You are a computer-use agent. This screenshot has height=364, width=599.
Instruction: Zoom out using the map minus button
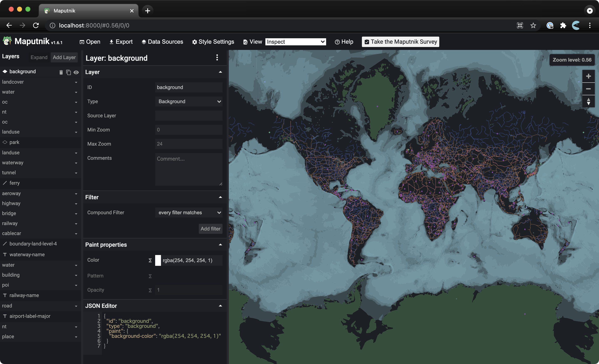(x=589, y=89)
